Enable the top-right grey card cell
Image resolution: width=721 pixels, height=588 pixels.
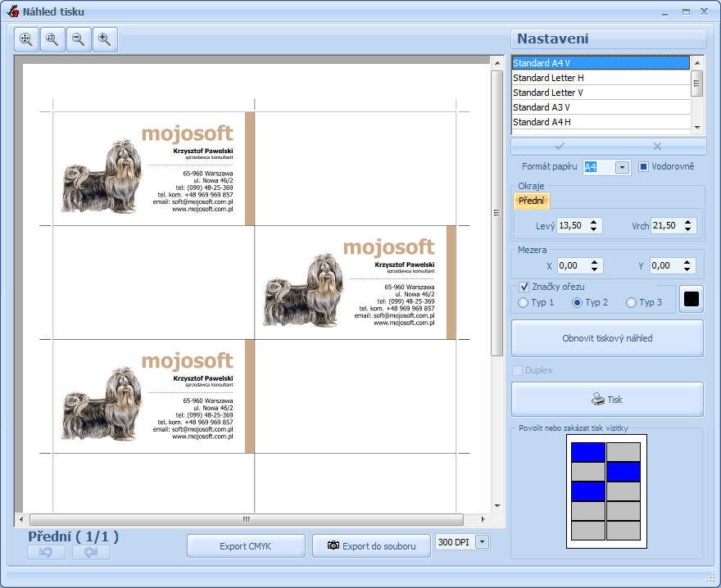coord(624,452)
